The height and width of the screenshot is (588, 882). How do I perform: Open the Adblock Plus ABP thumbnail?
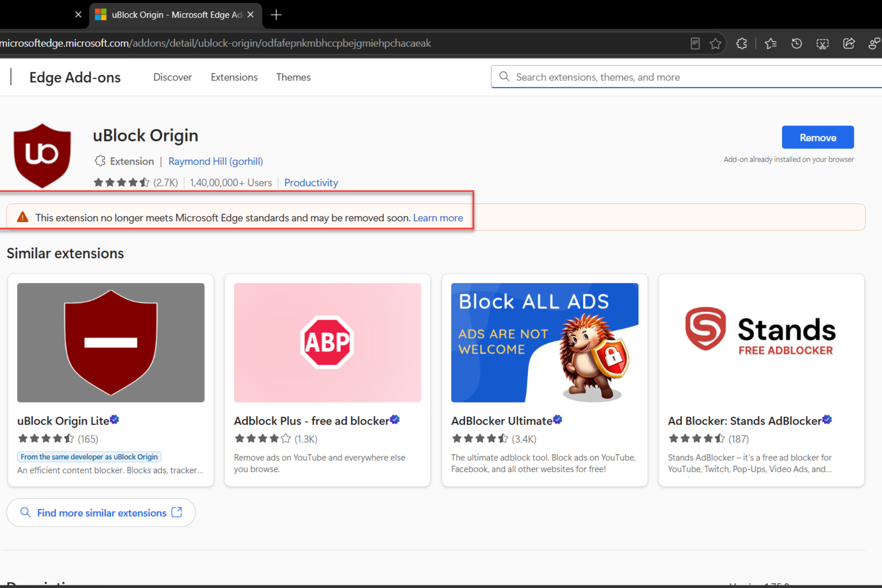[328, 343]
